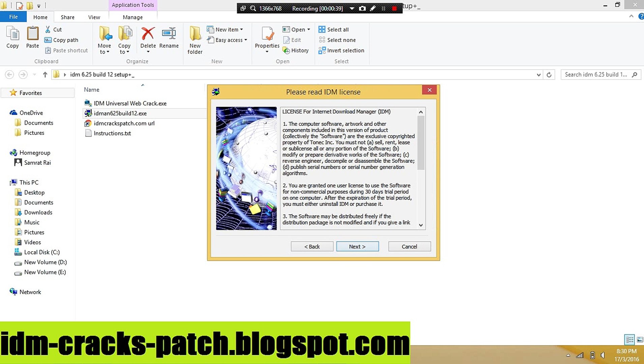Click the search box for idm folder
The width and height of the screenshot is (644, 364).
(x=601, y=74)
